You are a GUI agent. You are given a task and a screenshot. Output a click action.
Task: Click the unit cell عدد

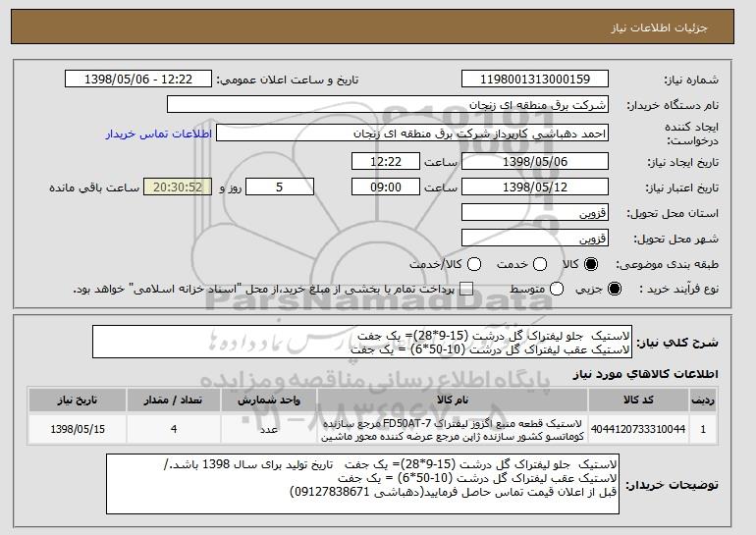click(x=269, y=429)
